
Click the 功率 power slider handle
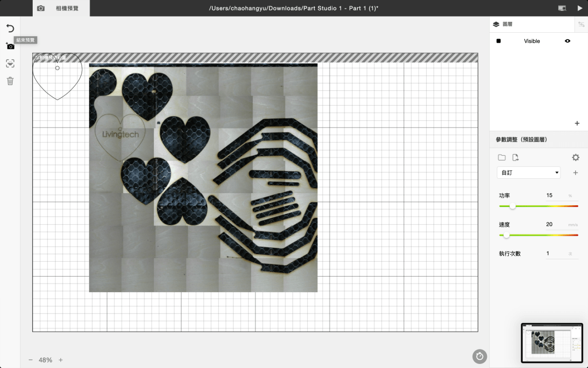pyautogui.click(x=512, y=206)
